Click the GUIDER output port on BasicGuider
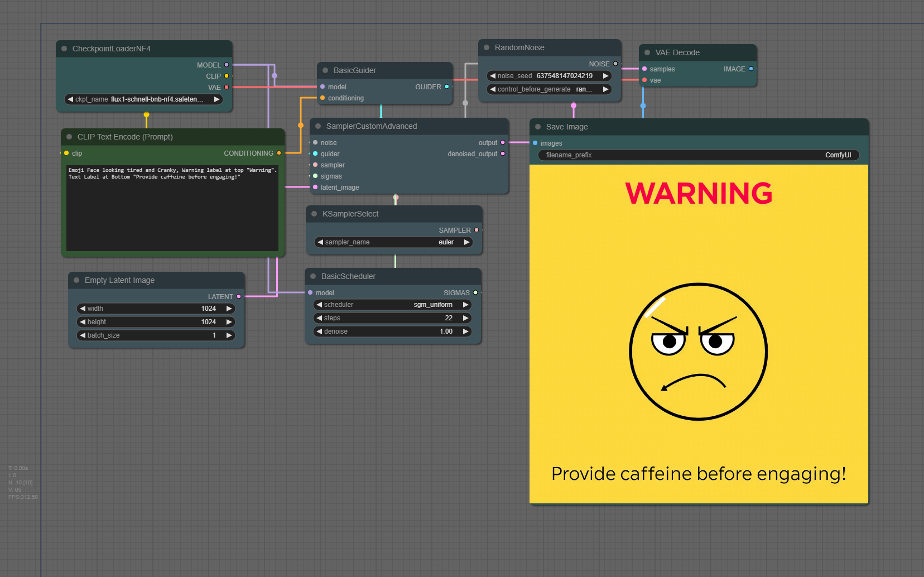The image size is (924, 577). coord(447,86)
